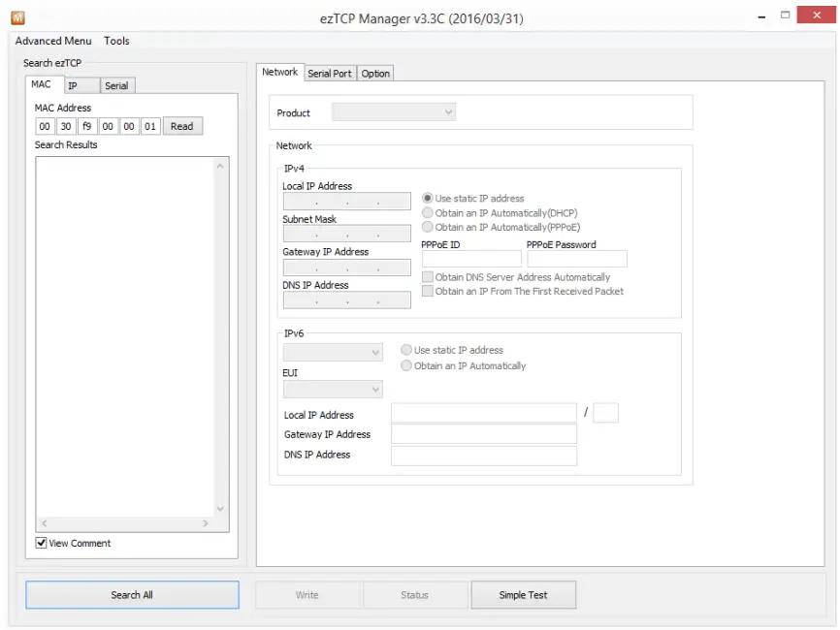This screenshot has height=630, width=840.
Task: Open the Tools menu
Action: [x=116, y=41]
